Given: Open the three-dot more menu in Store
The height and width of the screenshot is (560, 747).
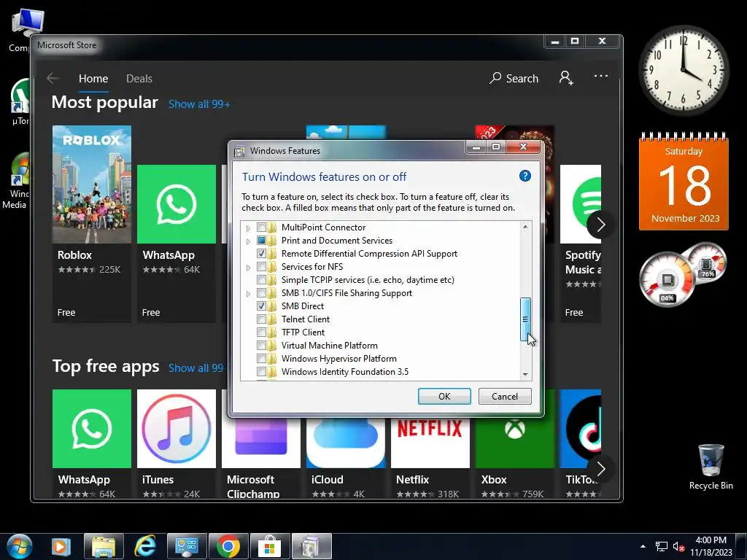Looking at the screenshot, I should pos(601,76).
